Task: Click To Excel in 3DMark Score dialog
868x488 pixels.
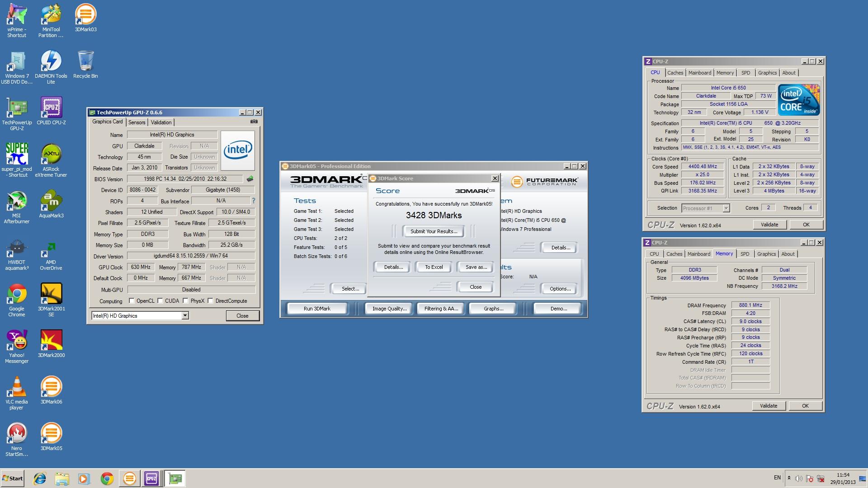Action: pos(434,267)
